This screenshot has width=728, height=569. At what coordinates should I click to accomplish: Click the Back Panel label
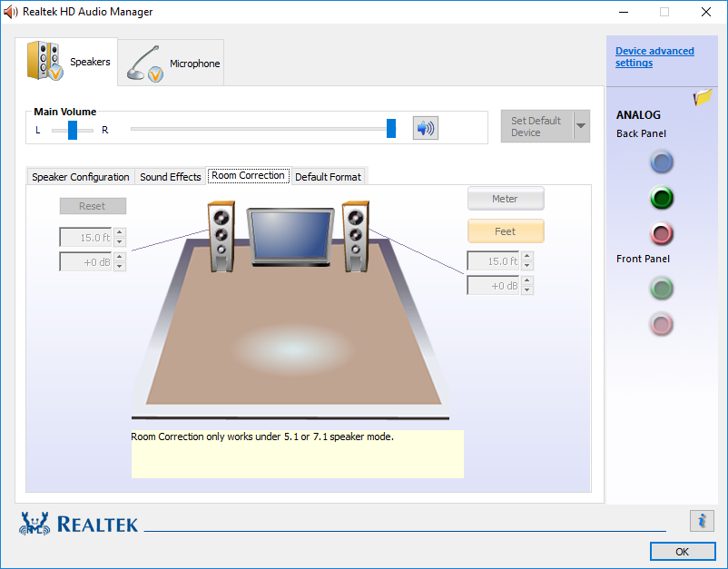[641, 133]
